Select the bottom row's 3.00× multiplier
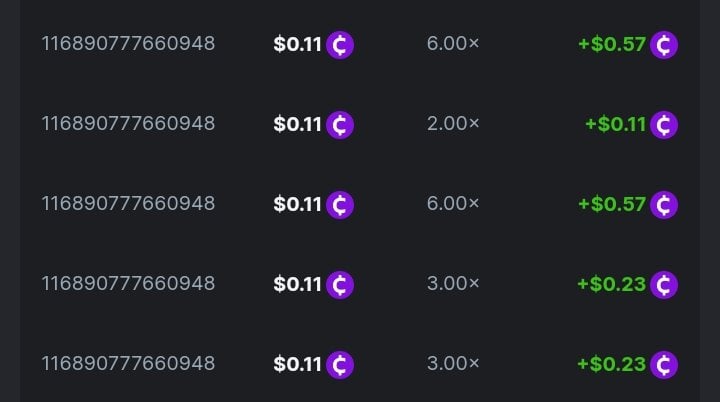Image resolution: width=720 pixels, height=402 pixels. 453,364
